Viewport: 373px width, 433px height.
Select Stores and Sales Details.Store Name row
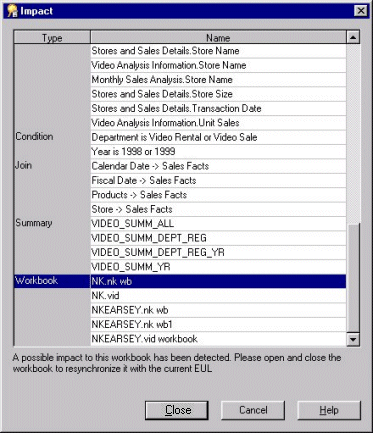[x=218, y=51]
